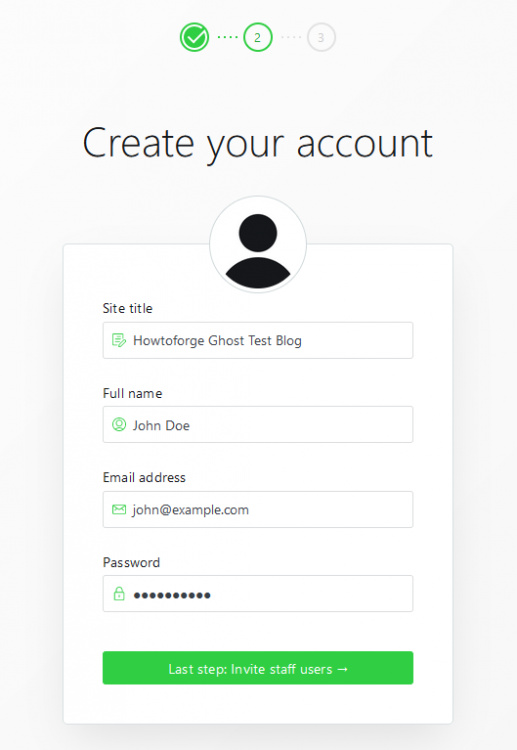Image resolution: width=517 pixels, height=750 pixels.
Task: Select the step 2 circle indicator
Action: [x=258, y=37]
